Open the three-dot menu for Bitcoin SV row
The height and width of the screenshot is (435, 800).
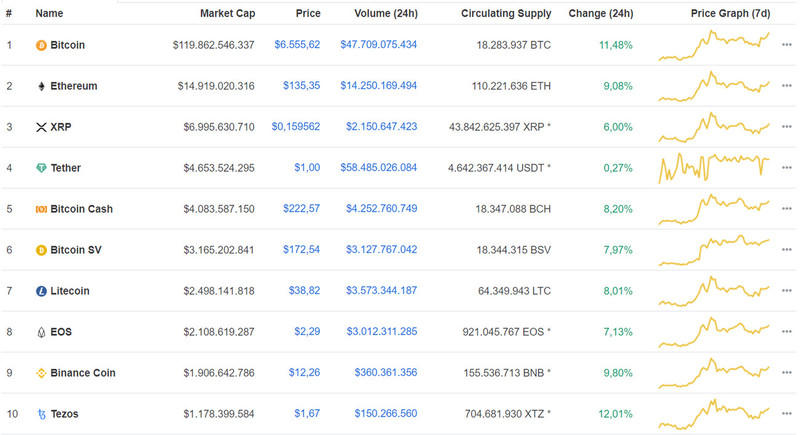786,250
